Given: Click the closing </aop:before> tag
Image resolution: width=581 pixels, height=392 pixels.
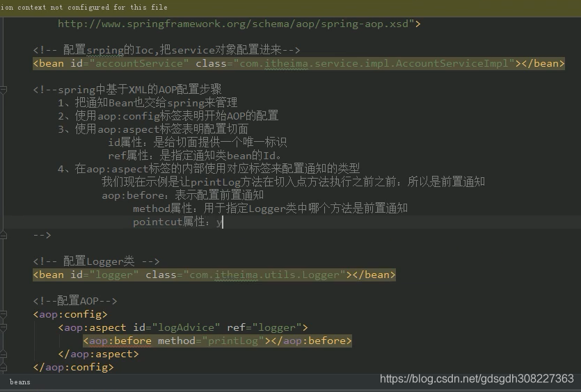Looking at the screenshot, I should pos(311,341).
